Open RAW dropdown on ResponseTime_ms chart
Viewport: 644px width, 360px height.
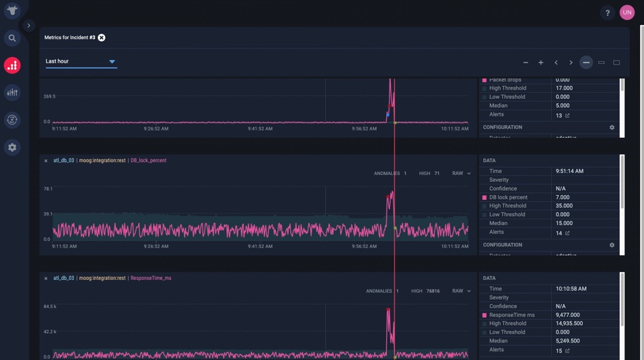coord(461,291)
